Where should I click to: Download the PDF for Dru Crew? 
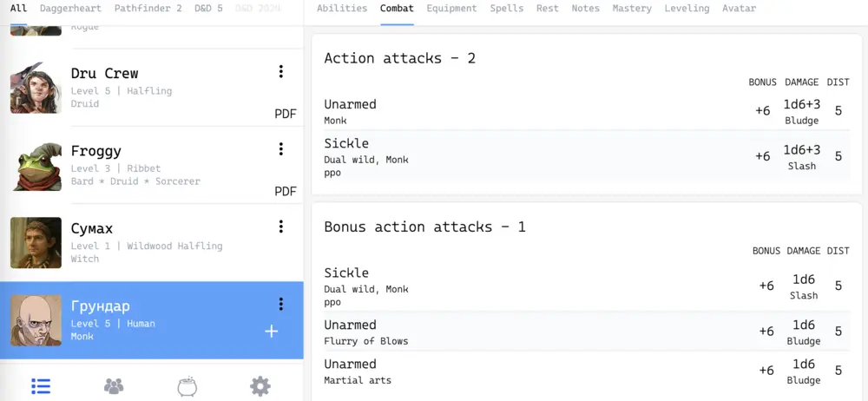click(x=286, y=114)
